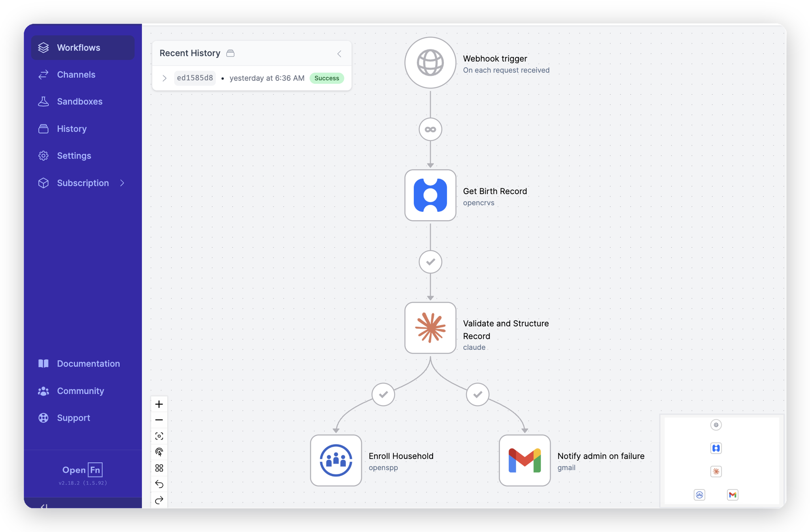This screenshot has width=810, height=532.
Task: Click the Webhook trigger label
Action: (495, 58)
